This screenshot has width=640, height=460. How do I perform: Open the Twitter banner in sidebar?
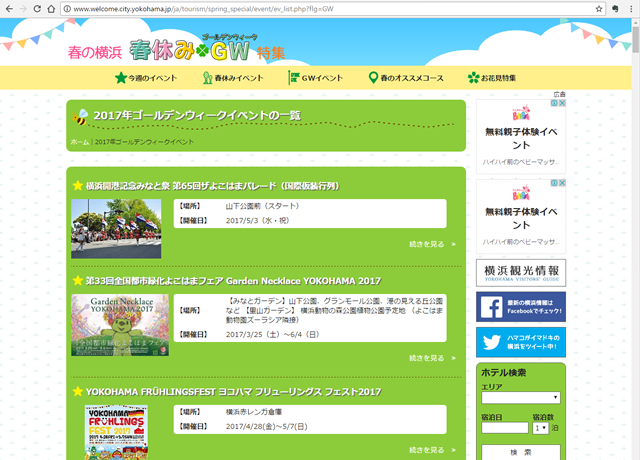click(x=521, y=342)
